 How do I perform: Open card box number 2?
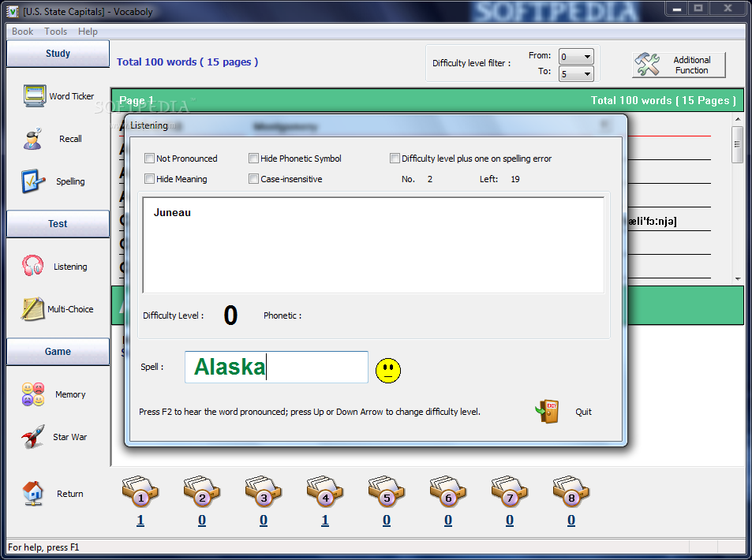coord(202,491)
